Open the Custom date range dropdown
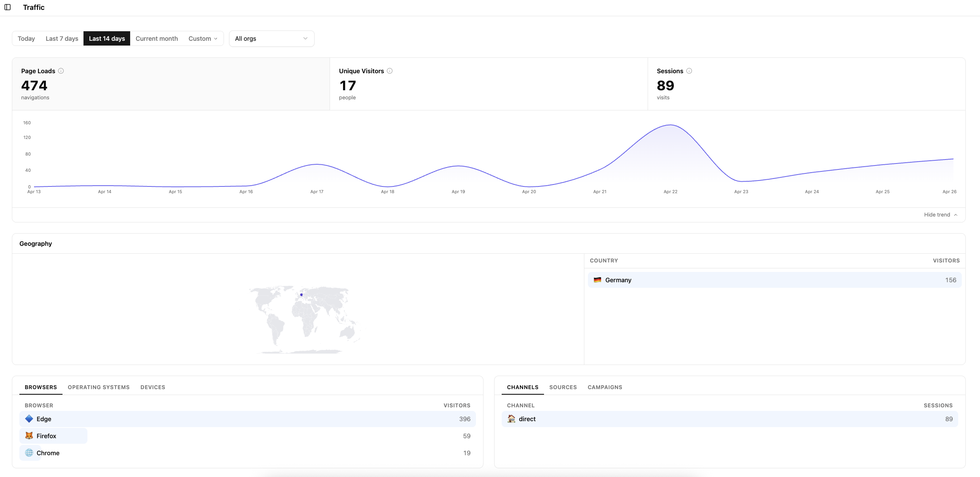Screen dimensions: 980x477 tap(203, 38)
